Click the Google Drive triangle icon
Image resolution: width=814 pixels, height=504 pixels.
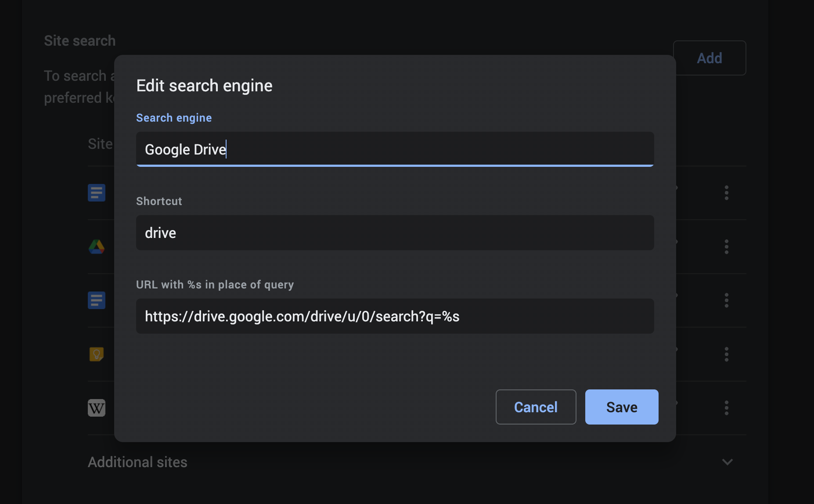[x=97, y=247]
